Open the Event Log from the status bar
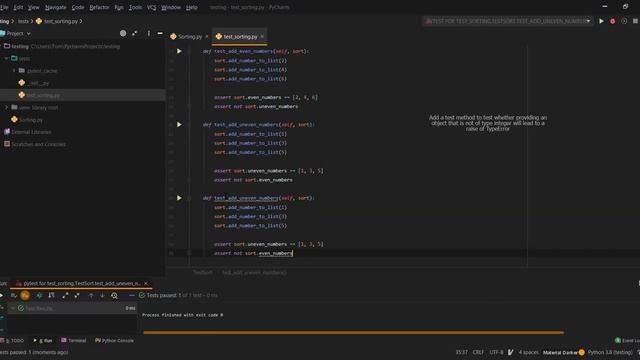The image size is (640, 360). (x=627, y=340)
